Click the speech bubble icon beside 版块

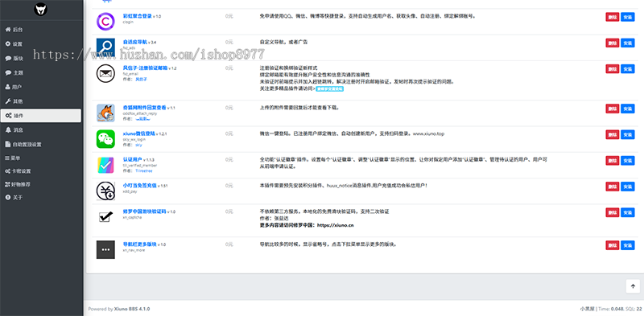(x=8, y=58)
